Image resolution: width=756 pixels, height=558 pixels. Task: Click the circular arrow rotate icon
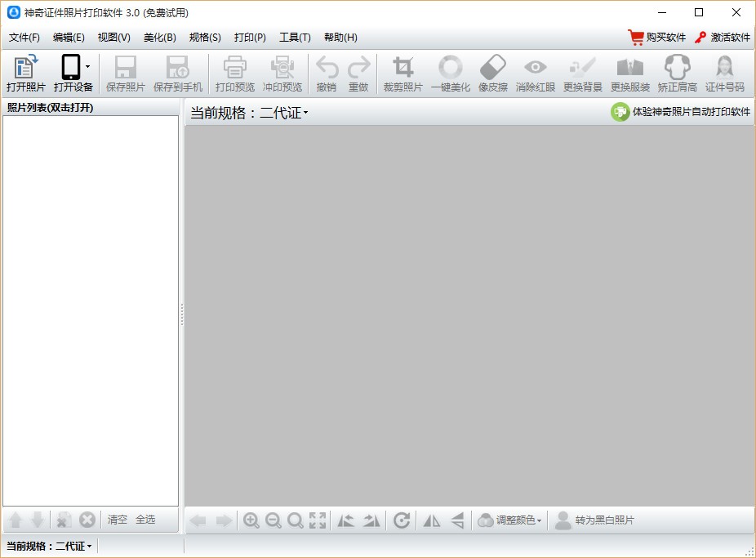click(x=401, y=520)
